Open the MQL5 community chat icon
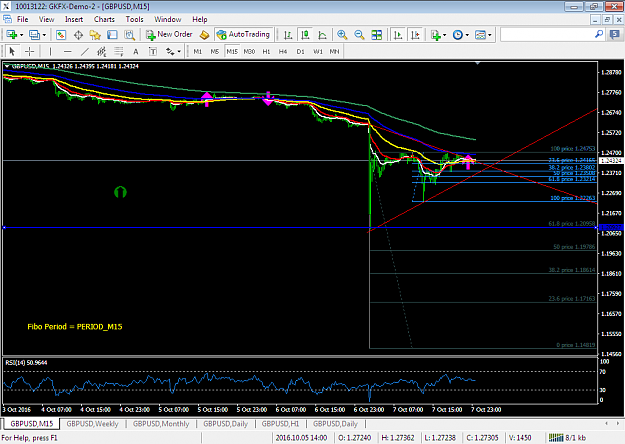 (x=615, y=35)
